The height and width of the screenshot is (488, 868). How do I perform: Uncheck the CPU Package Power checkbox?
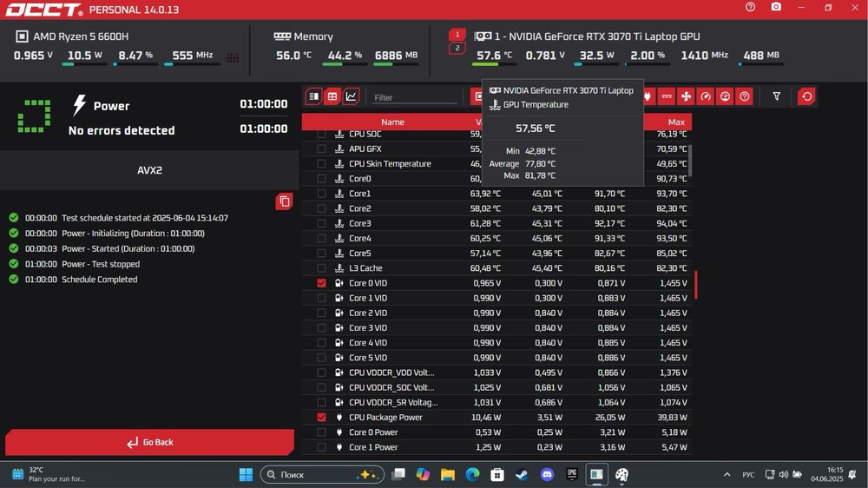pos(322,418)
